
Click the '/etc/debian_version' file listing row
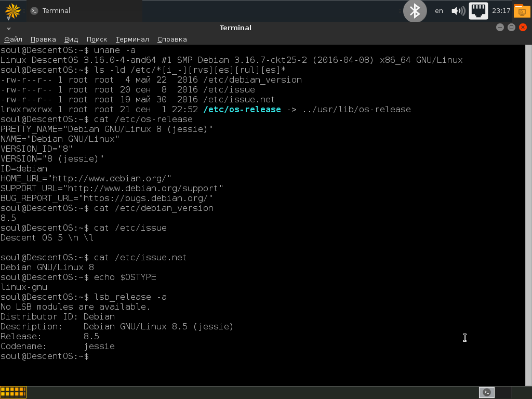tap(151, 80)
